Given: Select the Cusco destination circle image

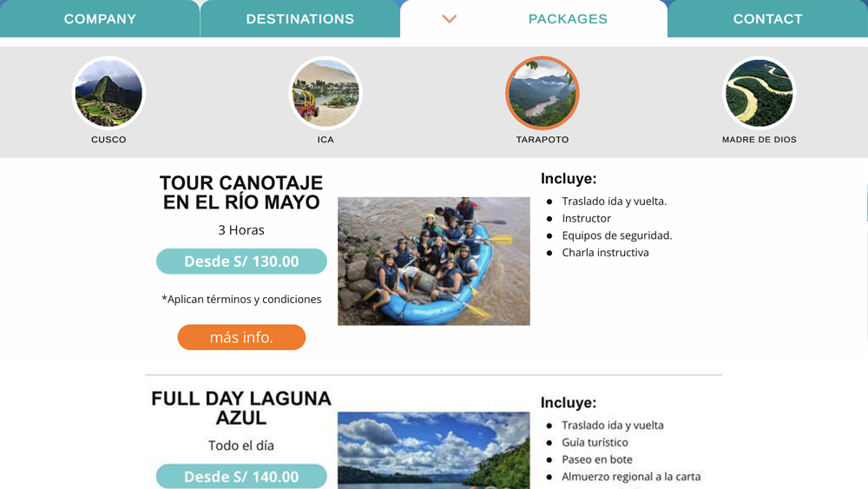Looking at the screenshot, I should click(108, 93).
